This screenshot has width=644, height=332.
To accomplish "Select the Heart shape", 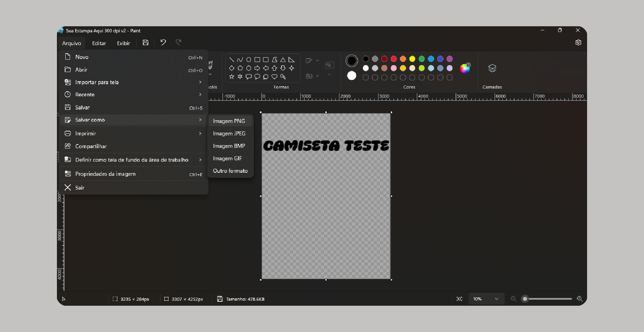I will [x=275, y=77].
